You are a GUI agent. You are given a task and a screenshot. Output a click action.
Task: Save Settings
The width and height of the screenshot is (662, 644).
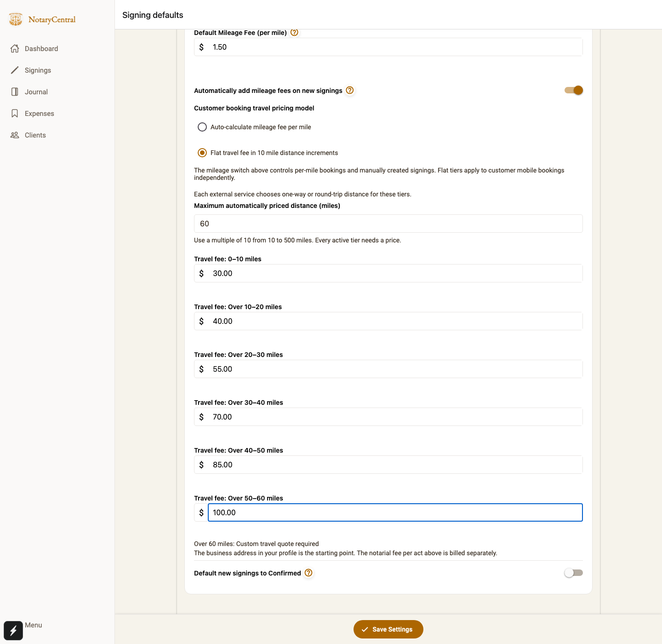click(x=388, y=629)
